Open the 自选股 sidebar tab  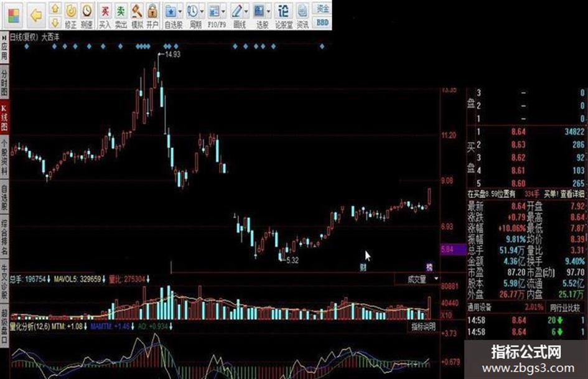coord(4,197)
